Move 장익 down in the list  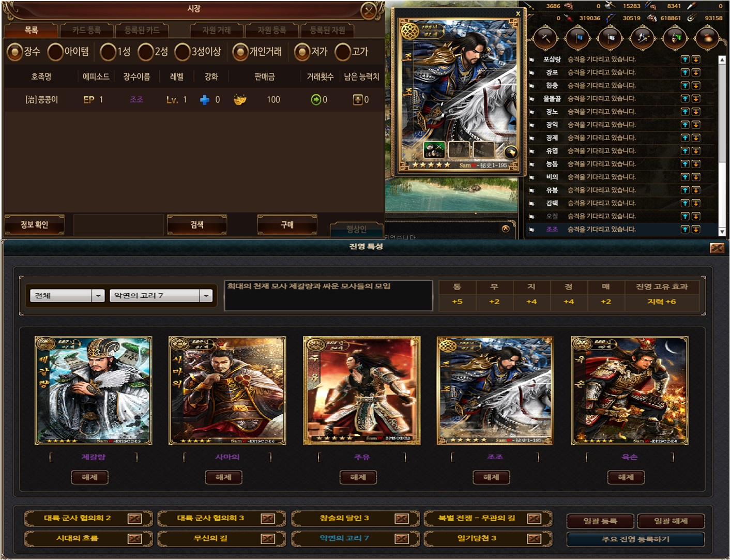tap(696, 125)
